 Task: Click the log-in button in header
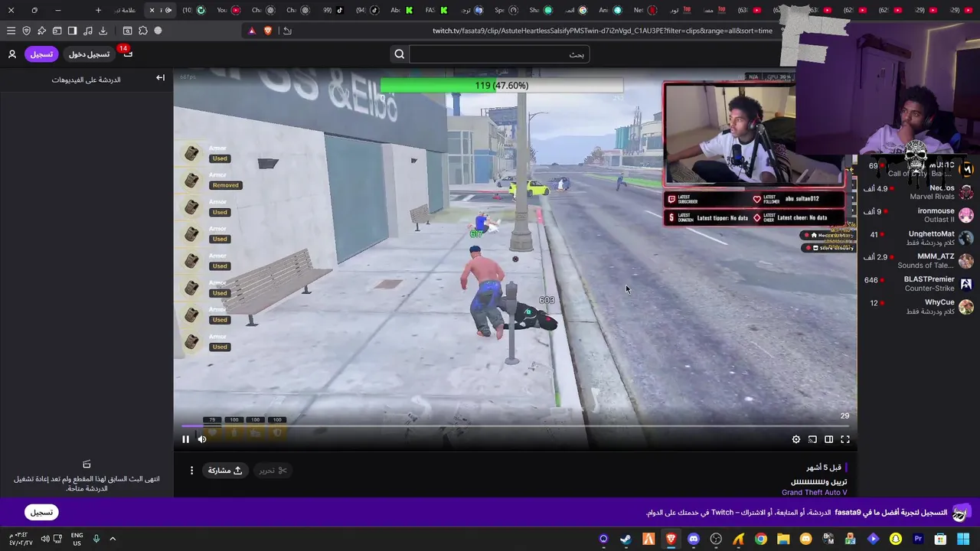click(89, 54)
